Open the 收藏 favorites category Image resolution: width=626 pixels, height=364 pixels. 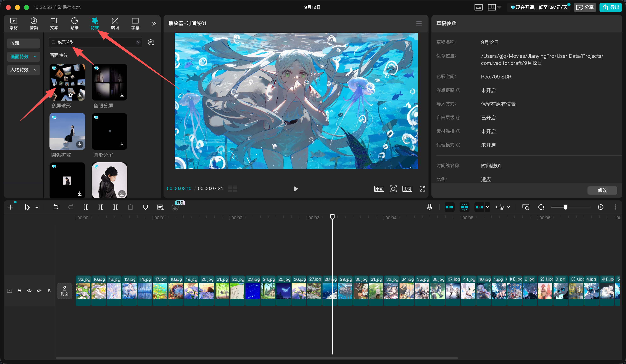23,43
